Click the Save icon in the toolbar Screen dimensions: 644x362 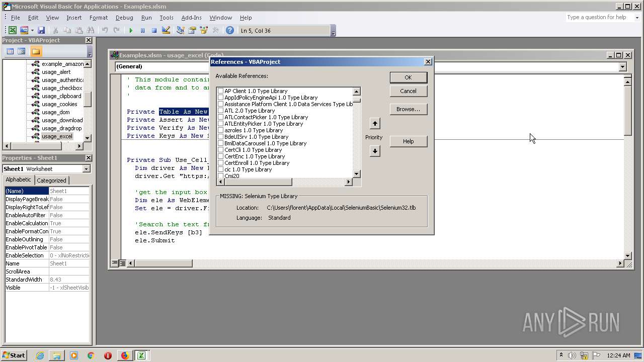(x=41, y=31)
